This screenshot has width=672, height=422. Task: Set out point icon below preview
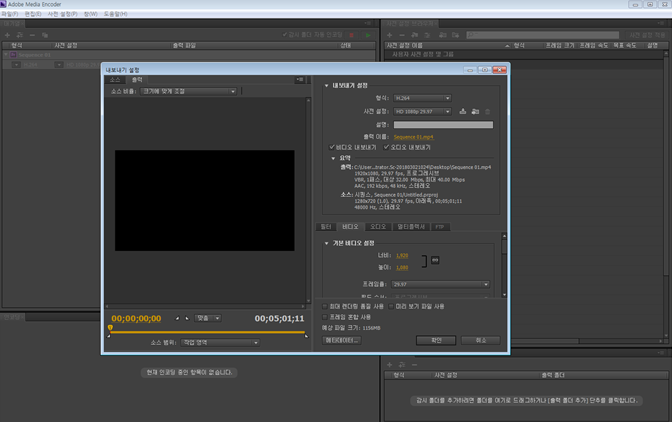(x=187, y=318)
